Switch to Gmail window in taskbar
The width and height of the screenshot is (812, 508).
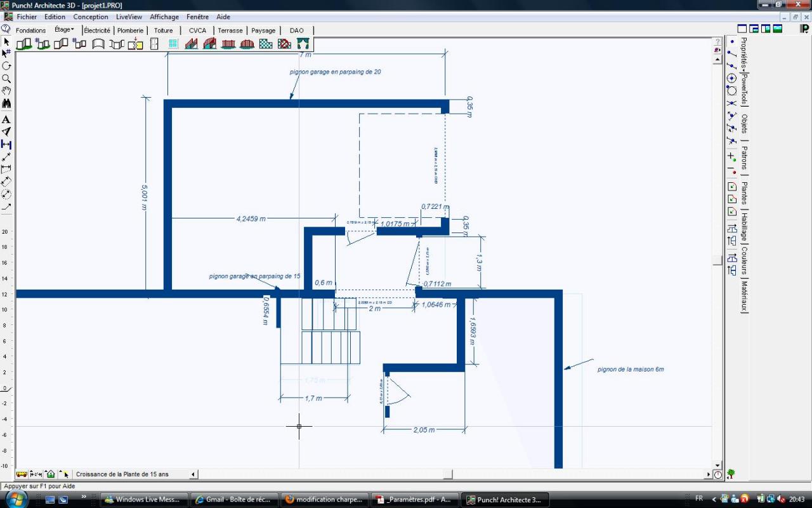[235, 500]
